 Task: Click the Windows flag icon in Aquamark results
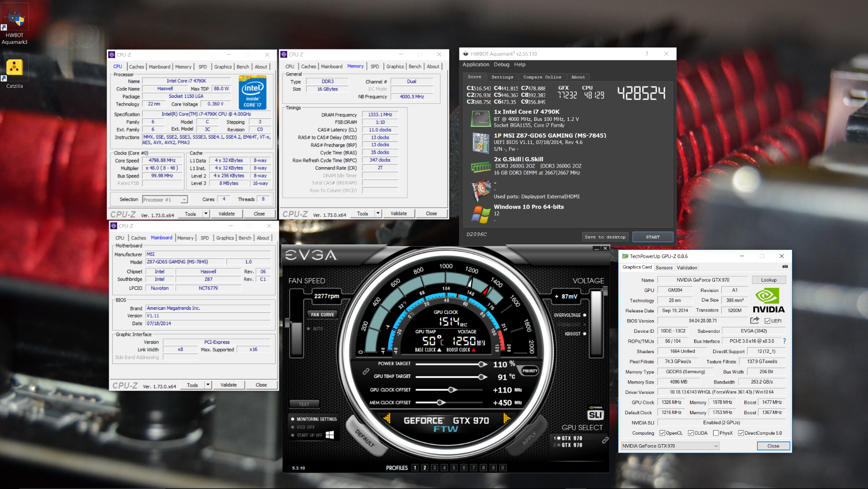point(480,214)
